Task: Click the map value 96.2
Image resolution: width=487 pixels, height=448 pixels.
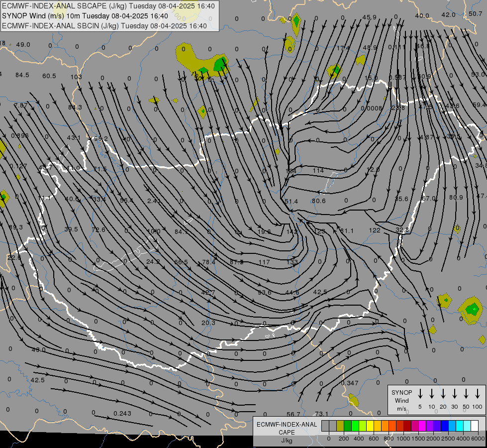Action: click(101, 139)
